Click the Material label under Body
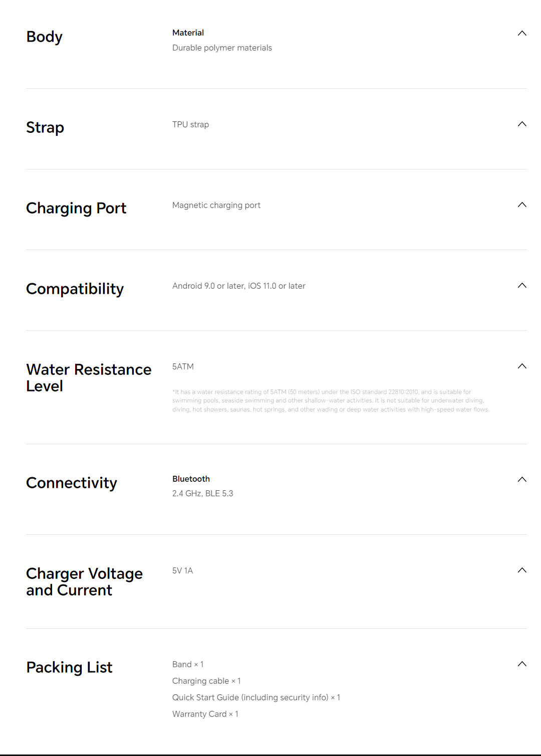 [x=188, y=33]
